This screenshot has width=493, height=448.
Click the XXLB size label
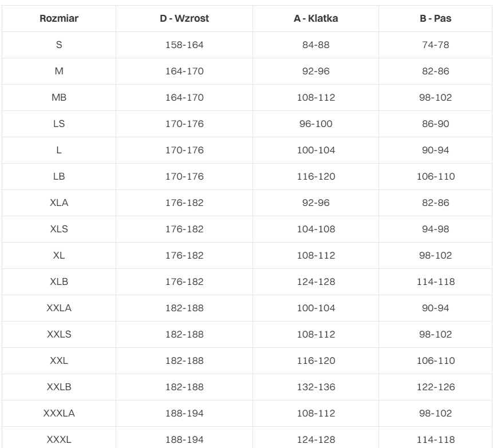[59, 387]
